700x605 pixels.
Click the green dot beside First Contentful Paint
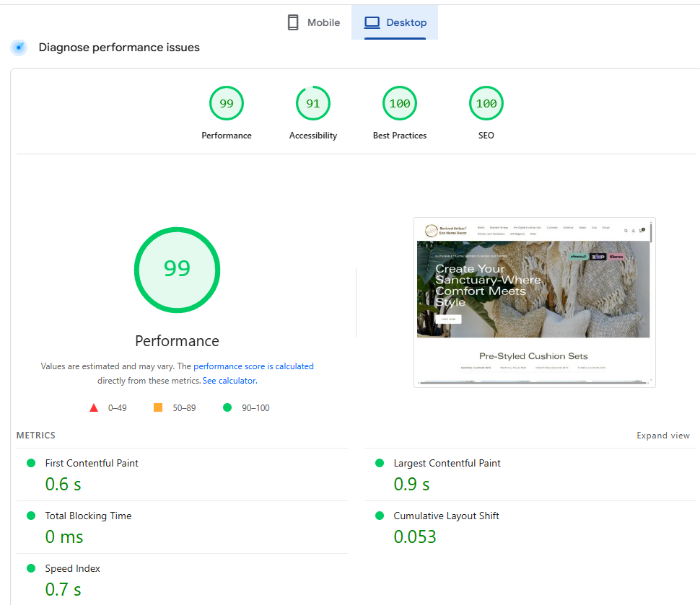31,463
